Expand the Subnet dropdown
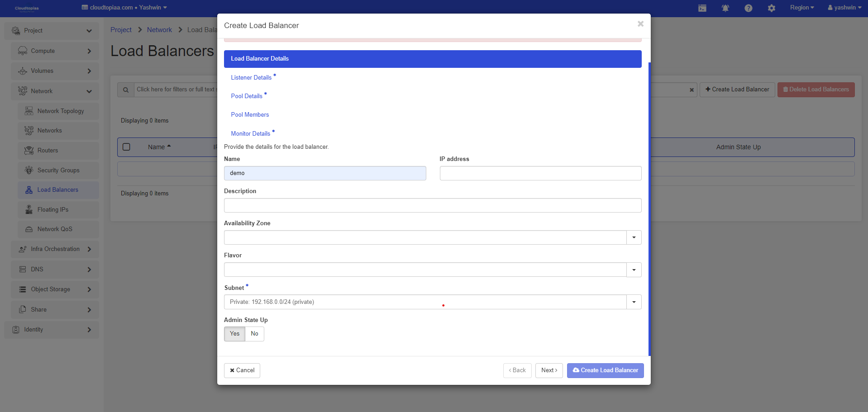The height and width of the screenshot is (412, 868). (x=634, y=302)
